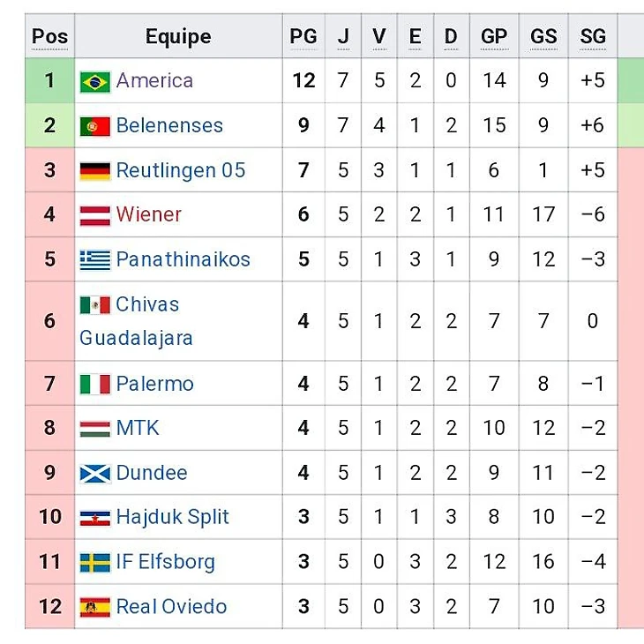Click the Italy flag beside Palermo
The image size is (644, 644).
click(94, 384)
